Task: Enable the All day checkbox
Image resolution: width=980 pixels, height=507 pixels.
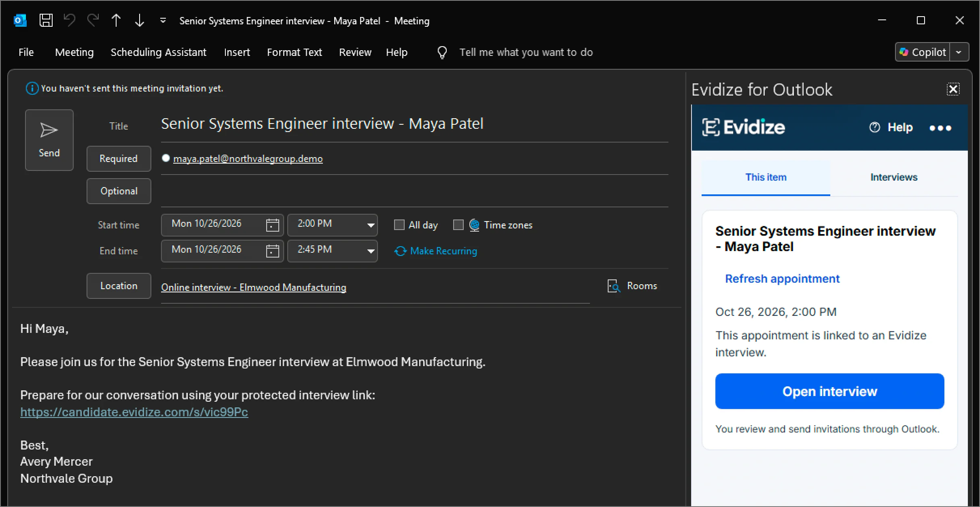Action: 399,225
